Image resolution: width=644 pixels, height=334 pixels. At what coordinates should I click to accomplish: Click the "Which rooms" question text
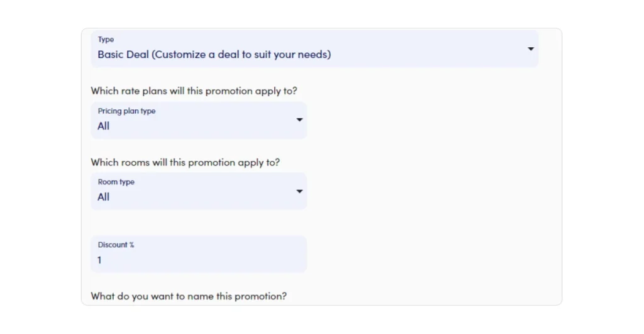pyautogui.click(x=185, y=162)
